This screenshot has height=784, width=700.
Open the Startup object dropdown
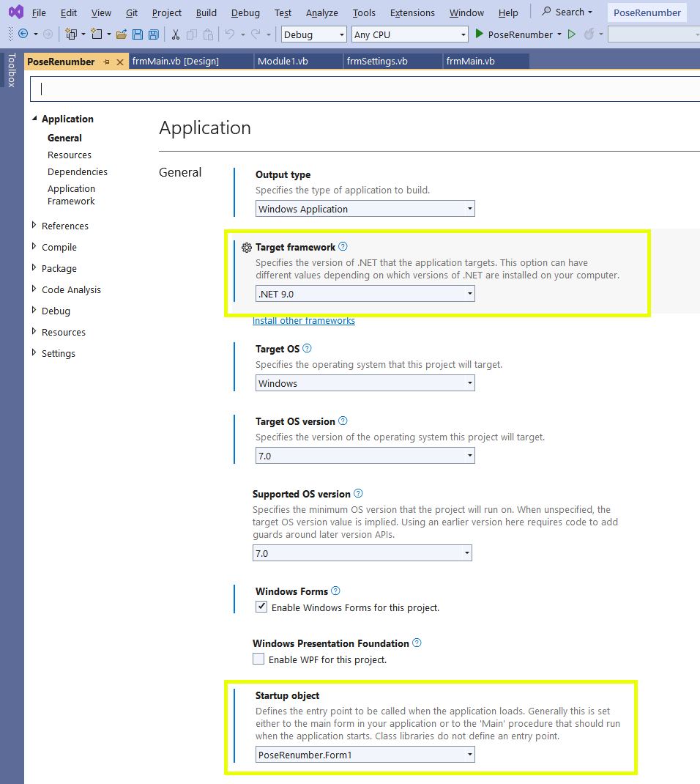(x=365, y=755)
